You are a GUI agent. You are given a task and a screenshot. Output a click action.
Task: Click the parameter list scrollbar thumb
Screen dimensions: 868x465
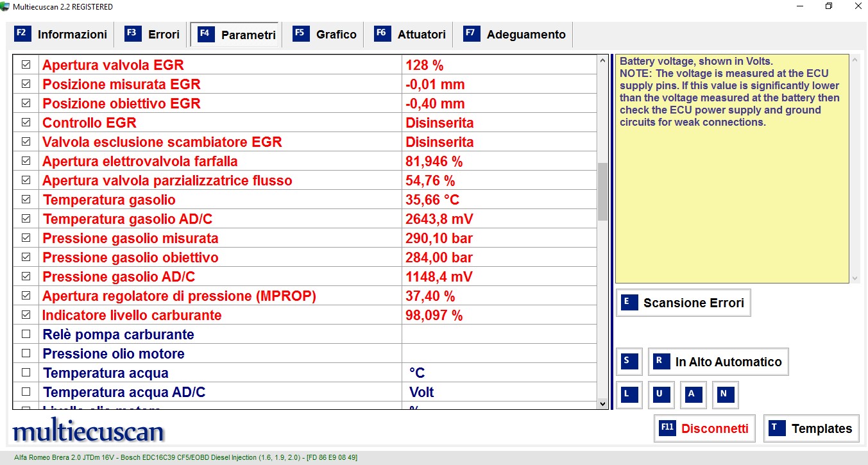click(602, 191)
